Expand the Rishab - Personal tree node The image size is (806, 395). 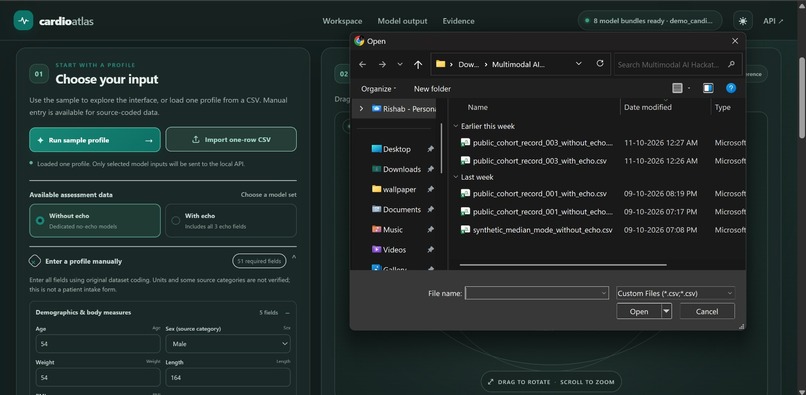[361, 109]
